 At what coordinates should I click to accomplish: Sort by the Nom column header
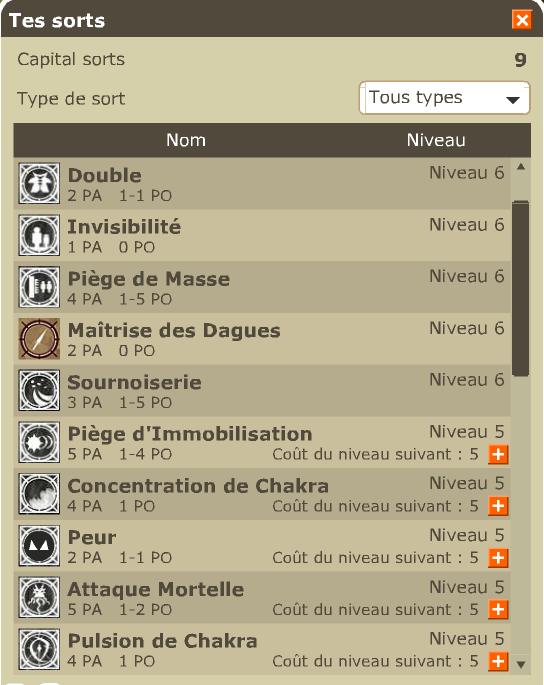[x=186, y=140]
